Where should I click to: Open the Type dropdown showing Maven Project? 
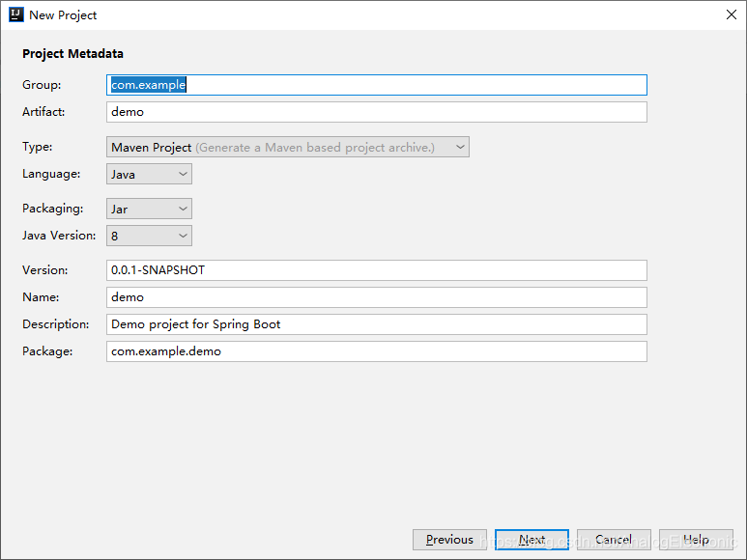288,147
